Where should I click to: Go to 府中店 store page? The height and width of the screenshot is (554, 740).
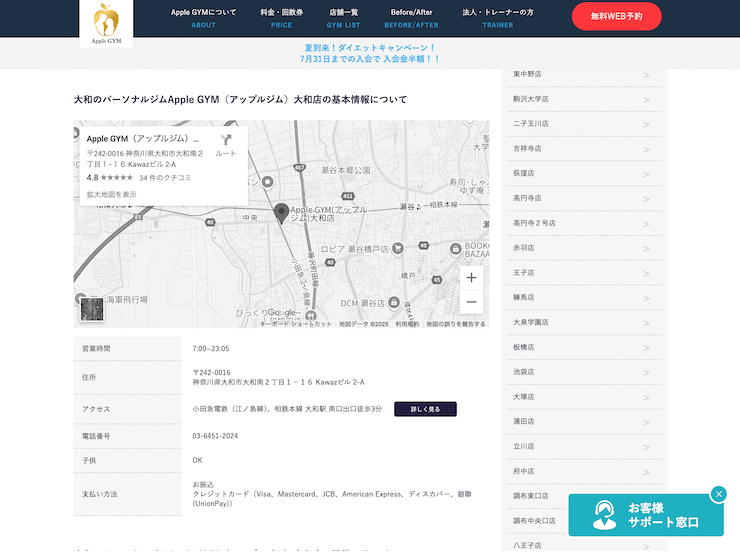coord(584,471)
